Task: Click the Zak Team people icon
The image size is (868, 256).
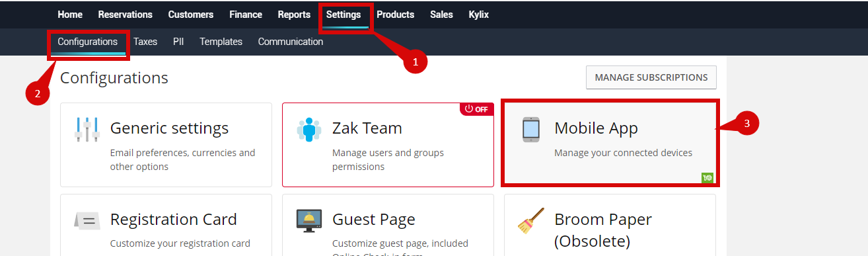Action: 308,130
